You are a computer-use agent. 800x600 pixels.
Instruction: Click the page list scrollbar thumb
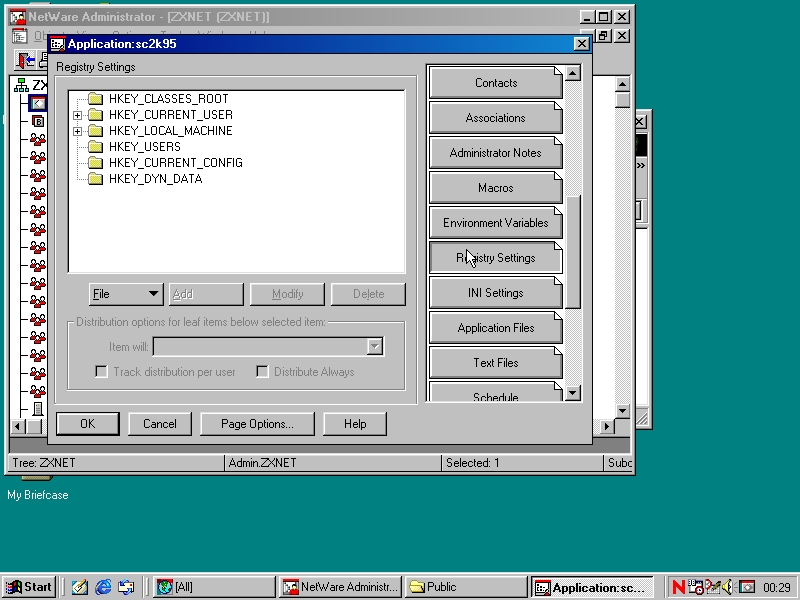point(572,252)
